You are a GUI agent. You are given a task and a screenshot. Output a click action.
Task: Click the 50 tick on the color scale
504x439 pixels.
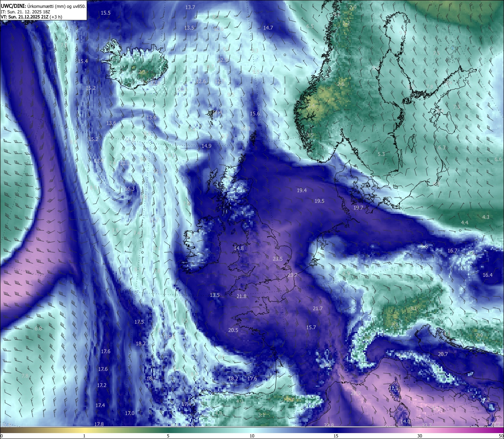[x=501, y=436]
